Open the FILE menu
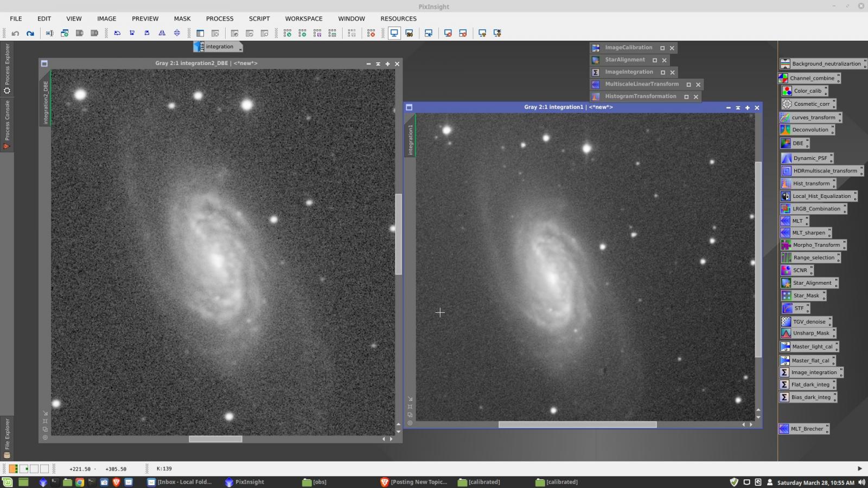This screenshot has height=488, width=868. click(x=16, y=18)
